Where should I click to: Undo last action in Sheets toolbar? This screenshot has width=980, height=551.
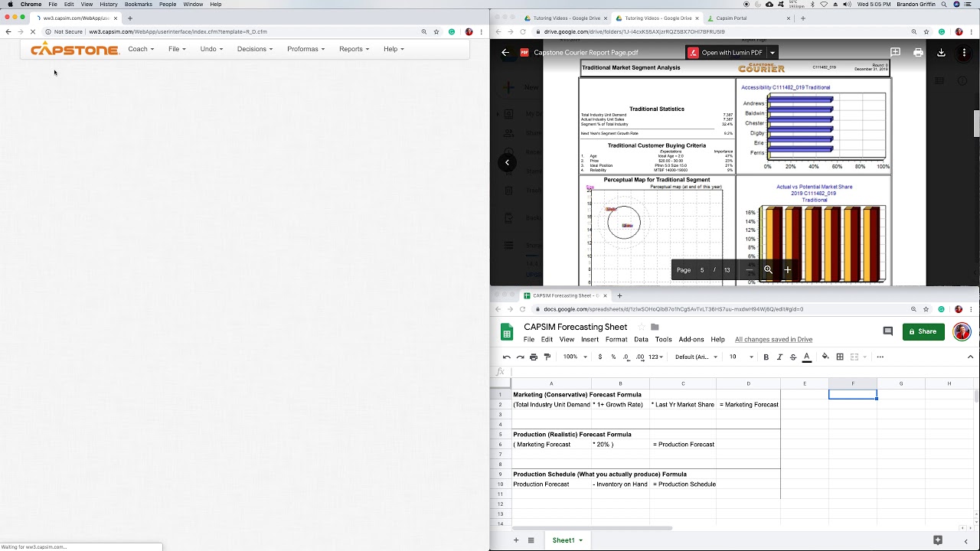pos(507,357)
